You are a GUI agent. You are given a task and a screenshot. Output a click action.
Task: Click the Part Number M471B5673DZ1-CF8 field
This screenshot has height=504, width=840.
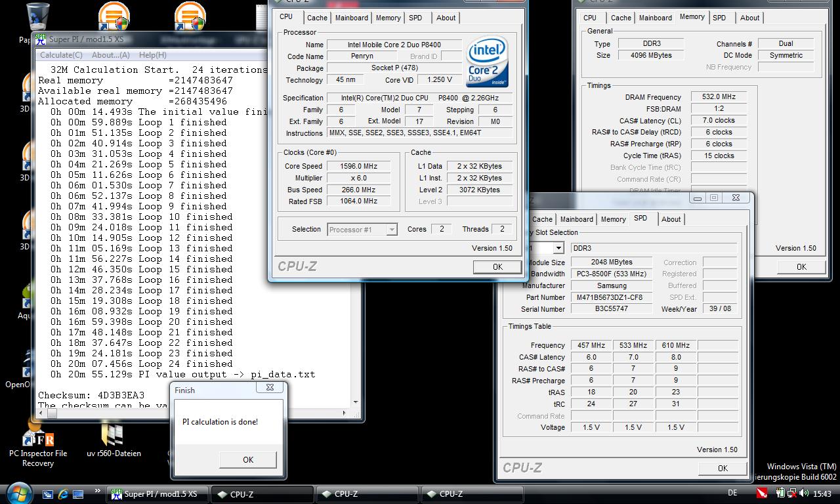click(612, 297)
